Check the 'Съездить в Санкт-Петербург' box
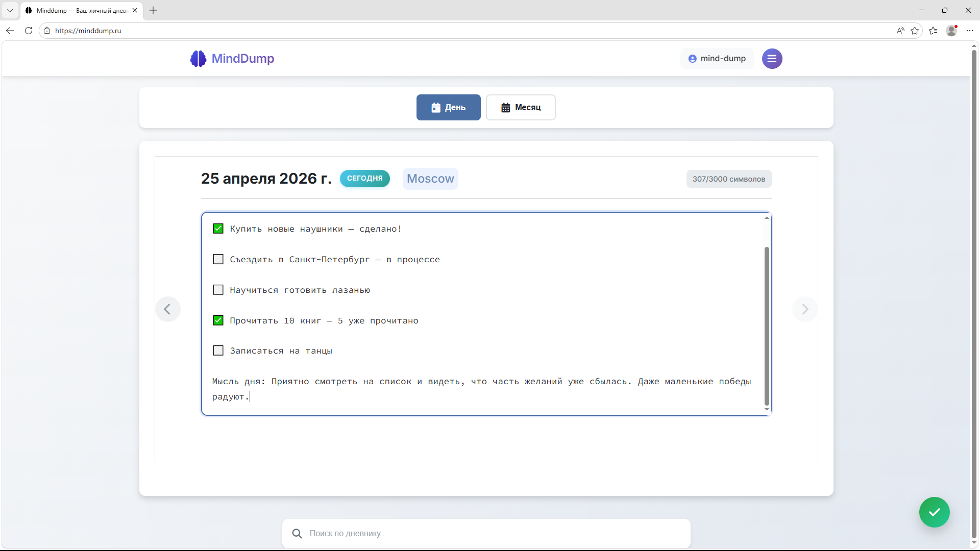 click(x=218, y=259)
